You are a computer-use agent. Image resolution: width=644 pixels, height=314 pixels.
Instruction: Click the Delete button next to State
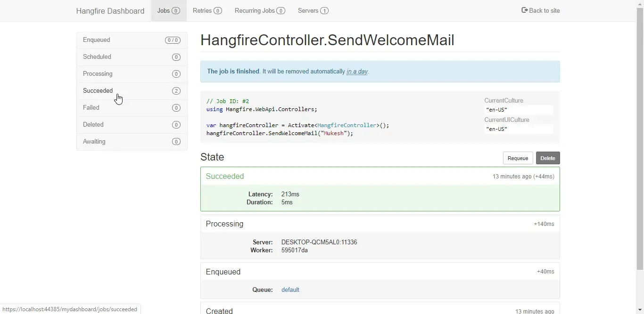[547, 158]
